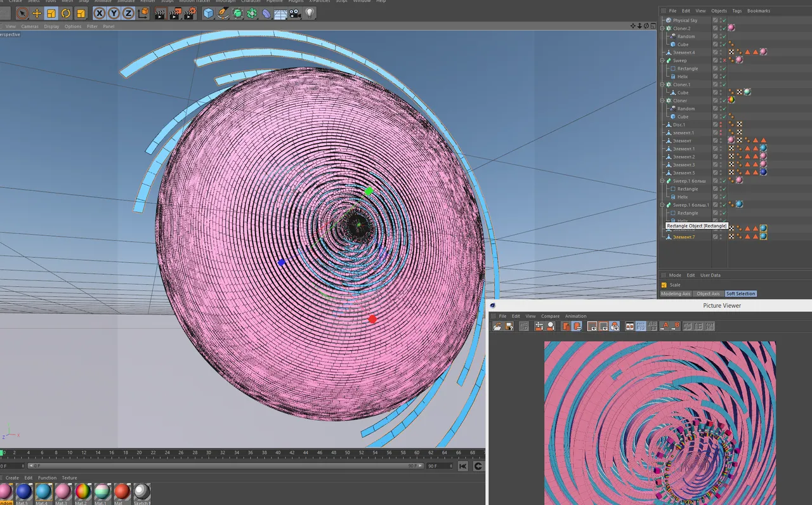Select the red Mat material sphere

click(122, 492)
